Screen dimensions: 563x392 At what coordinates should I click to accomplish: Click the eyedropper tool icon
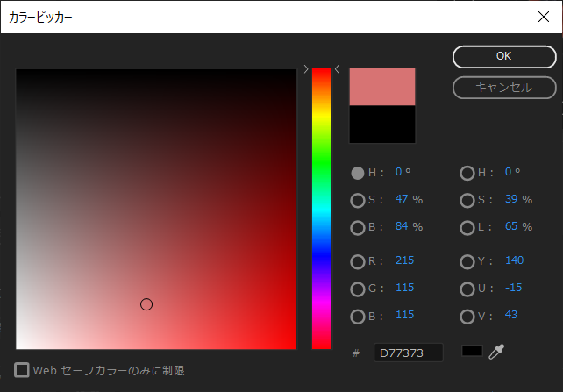497,352
